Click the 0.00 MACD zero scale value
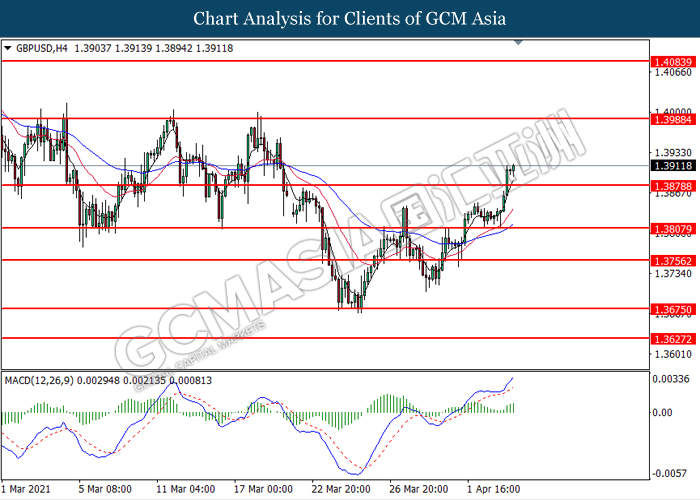 (x=662, y=412)
